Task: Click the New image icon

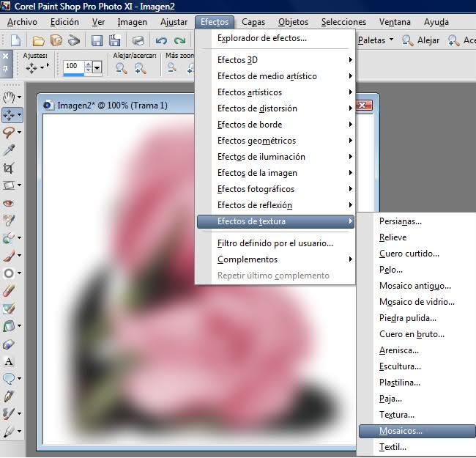Action: pyautogui.click(x=15, y=40)
